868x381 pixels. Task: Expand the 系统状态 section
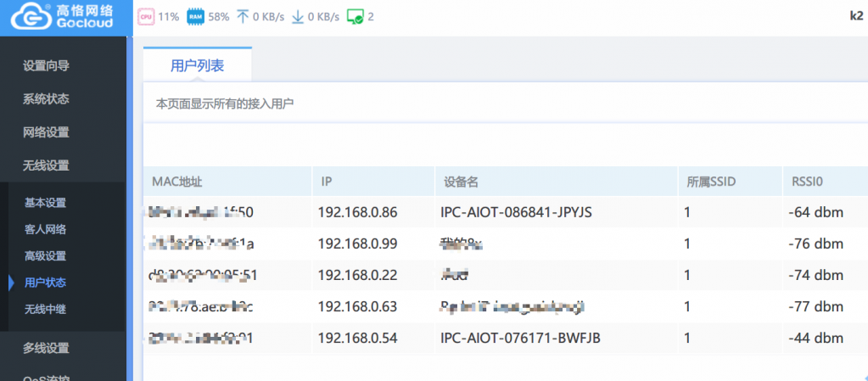point(46,98)
